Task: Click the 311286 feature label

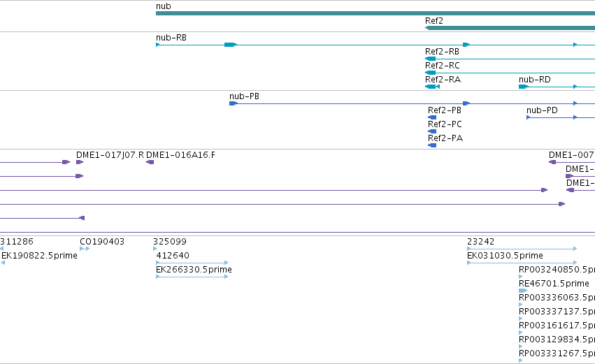Action: [x=17, y=242]
